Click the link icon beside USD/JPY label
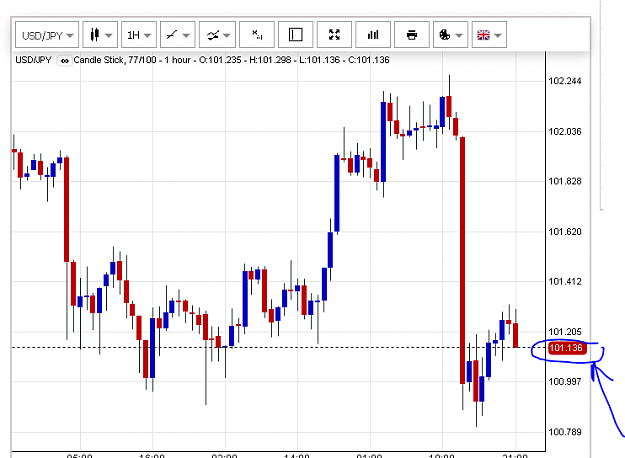This screenshot has height=458, width=625. (65, 61)
